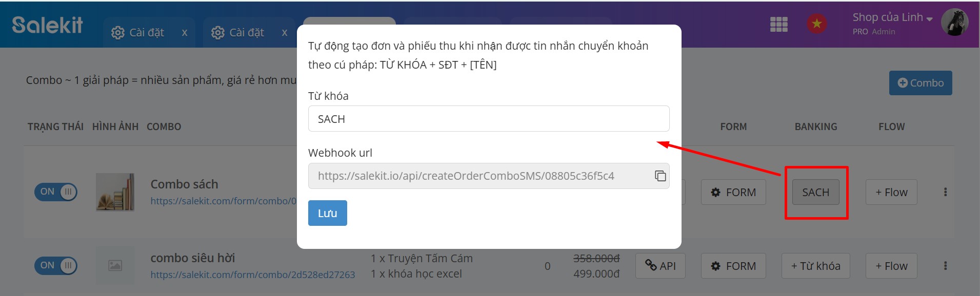Close the second Cài đặt tab
980x296 pixels.
pyautogui.click(x=285, y=33)
